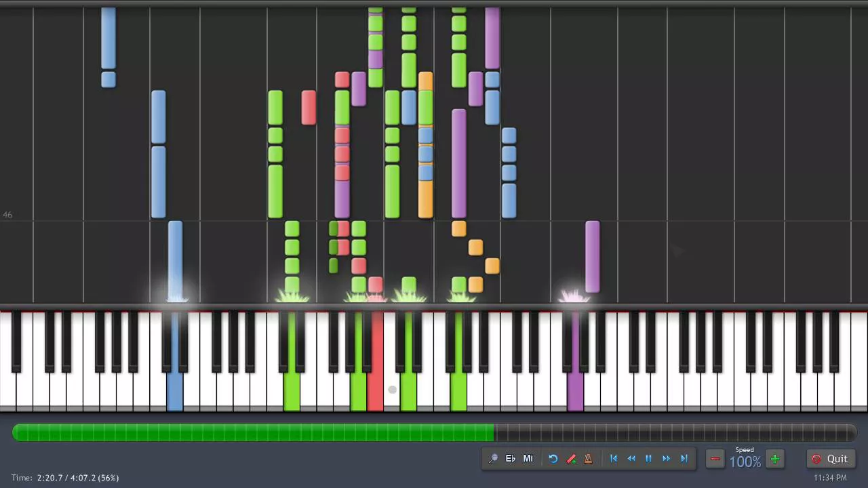Quit the song
The width and height of the screenshot is (868, 488).
(x=830, y=459)
